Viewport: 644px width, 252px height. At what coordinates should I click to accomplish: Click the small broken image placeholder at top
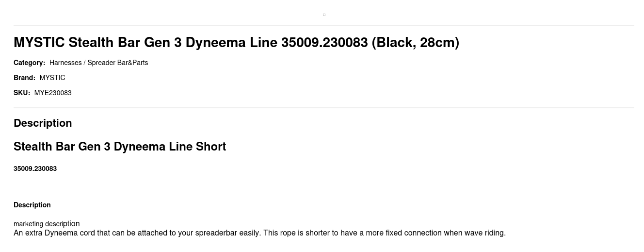pos(324,15)
